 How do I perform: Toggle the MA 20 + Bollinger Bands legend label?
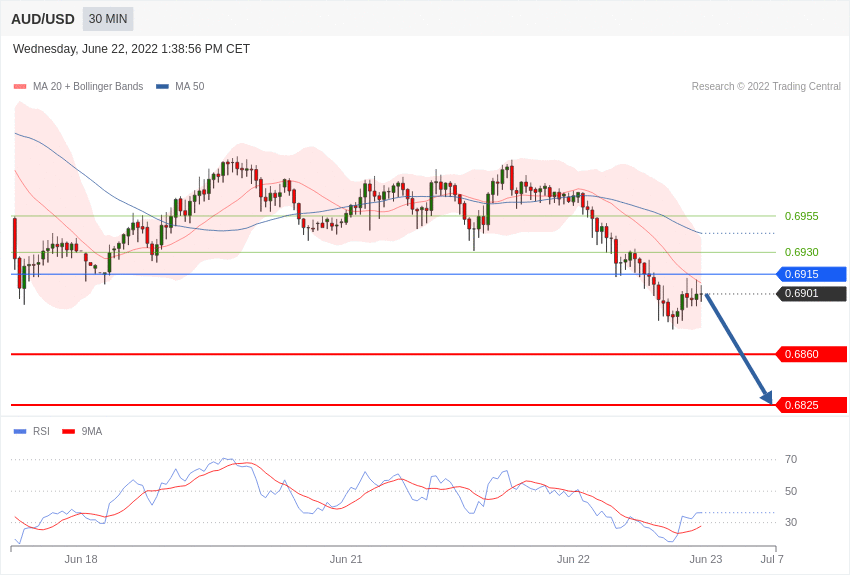click(x=88, y=87)
